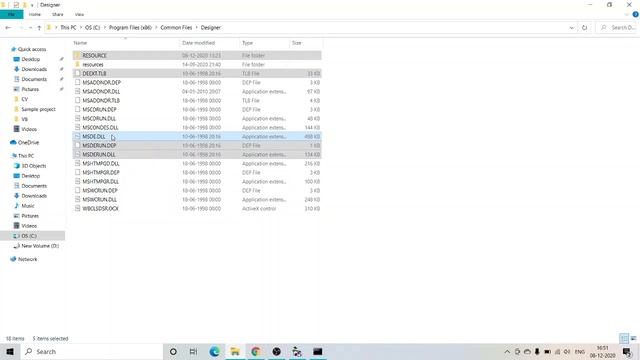Focus the Search Designer box
This screenshot has width=640, height=360.
617,28
